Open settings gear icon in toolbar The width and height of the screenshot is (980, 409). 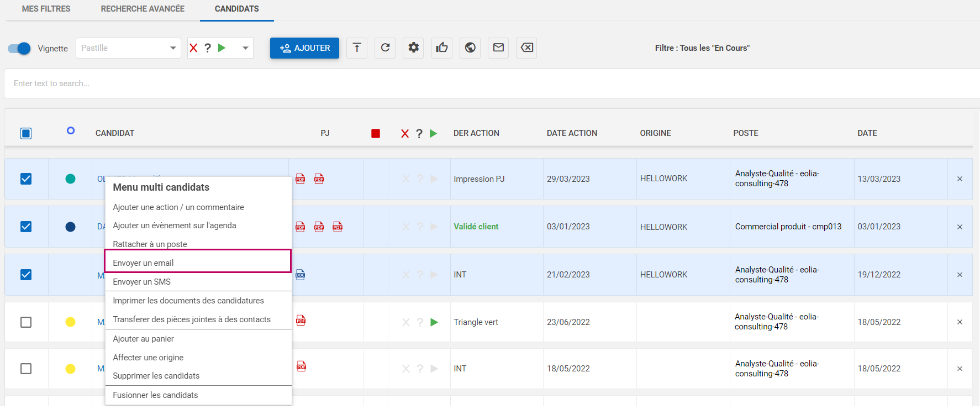[413, 48]
